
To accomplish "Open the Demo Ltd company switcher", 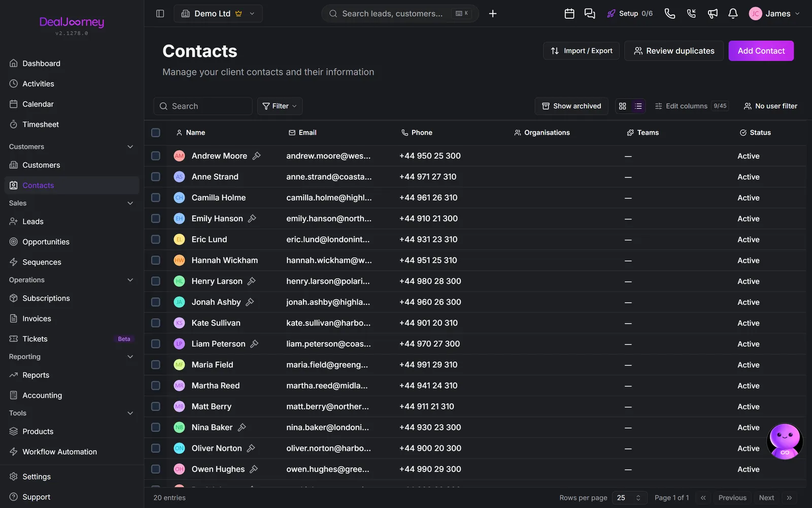I will point(218,14).
